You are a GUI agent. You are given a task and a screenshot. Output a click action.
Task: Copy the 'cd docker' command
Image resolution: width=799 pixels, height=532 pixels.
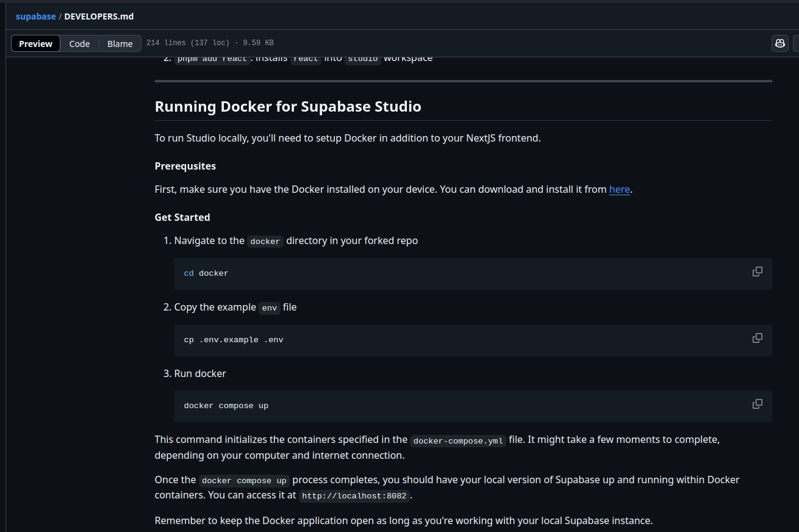pyautogui.click(x=757, y=271)
